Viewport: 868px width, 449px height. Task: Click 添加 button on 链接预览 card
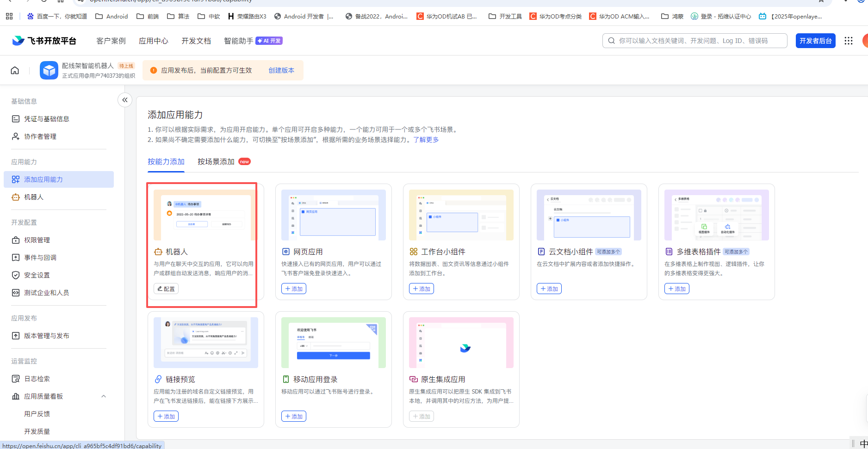(x=166, y=416)
